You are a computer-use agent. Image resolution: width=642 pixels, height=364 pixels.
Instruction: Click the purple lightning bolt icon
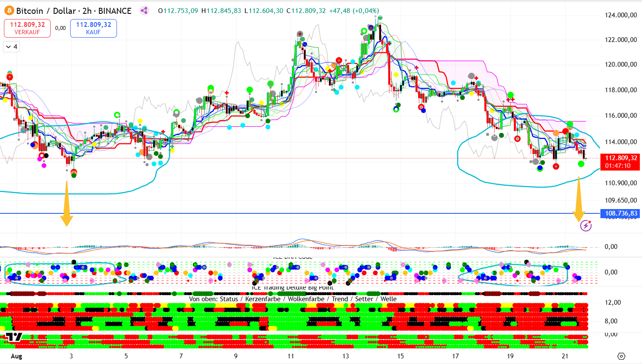tap(586, 225)
